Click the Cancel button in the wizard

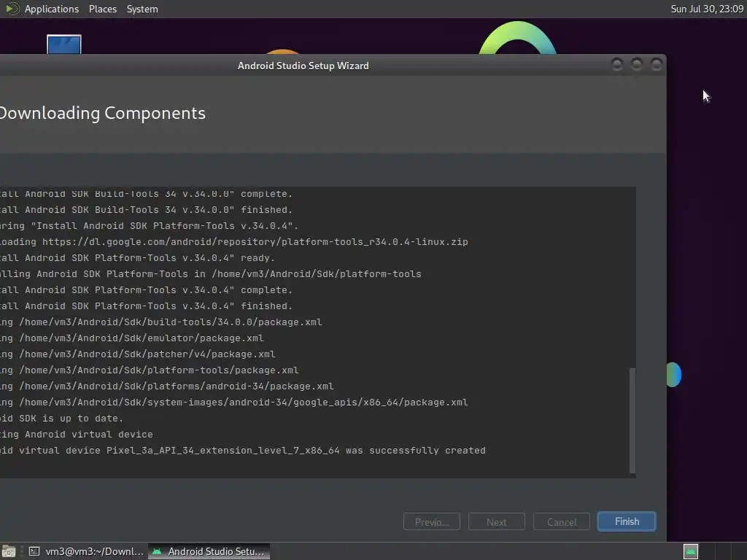coord(562,522)
